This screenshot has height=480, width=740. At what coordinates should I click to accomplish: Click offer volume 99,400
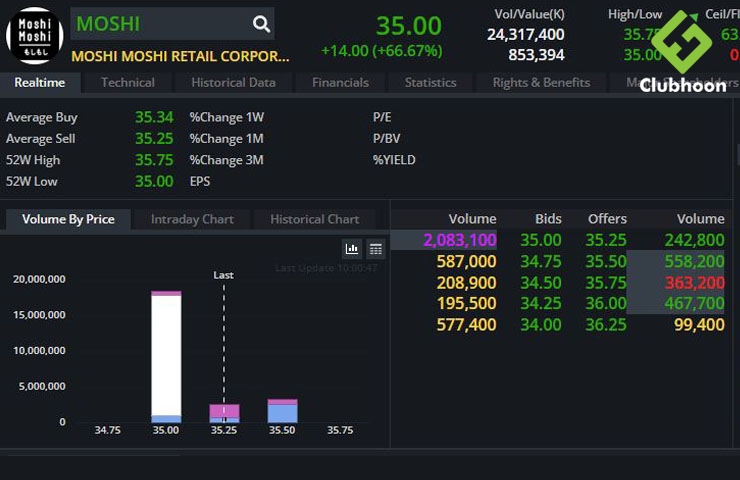699,324
